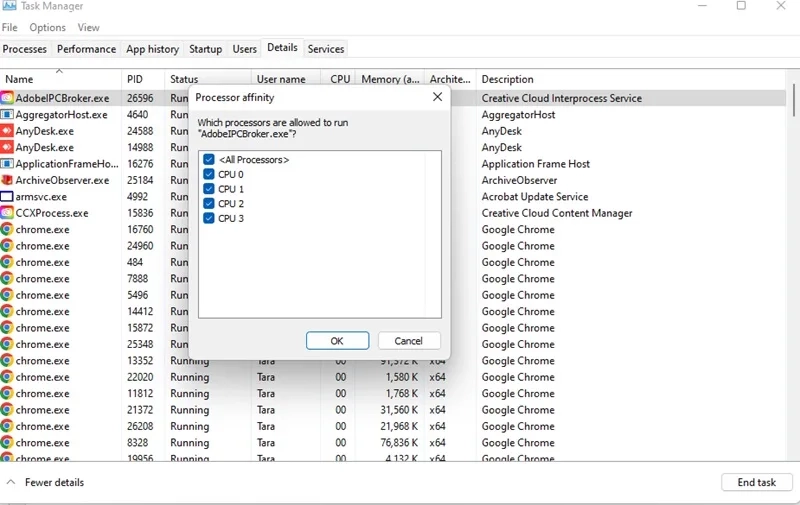Image resolution: width=800 pixels, height=505 pixels.
Task: Switch to the Performance tab
Action: point(86,49)
